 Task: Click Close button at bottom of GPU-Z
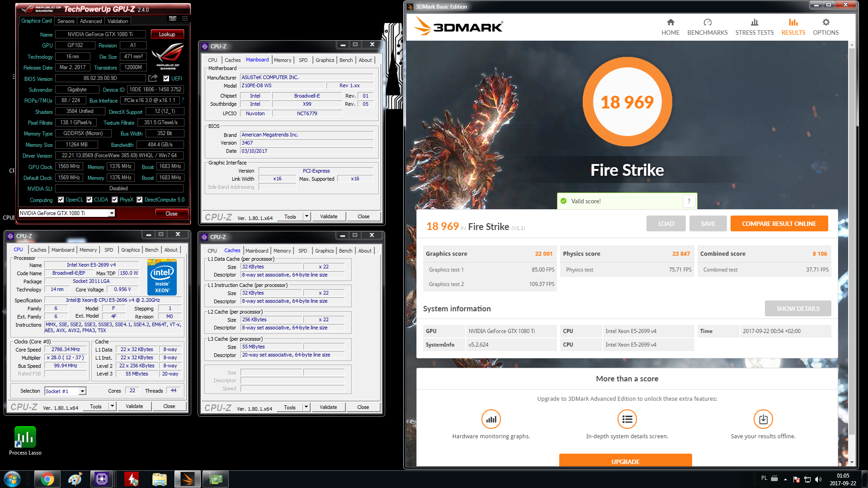pyautogui.click(x=171, y=214)
